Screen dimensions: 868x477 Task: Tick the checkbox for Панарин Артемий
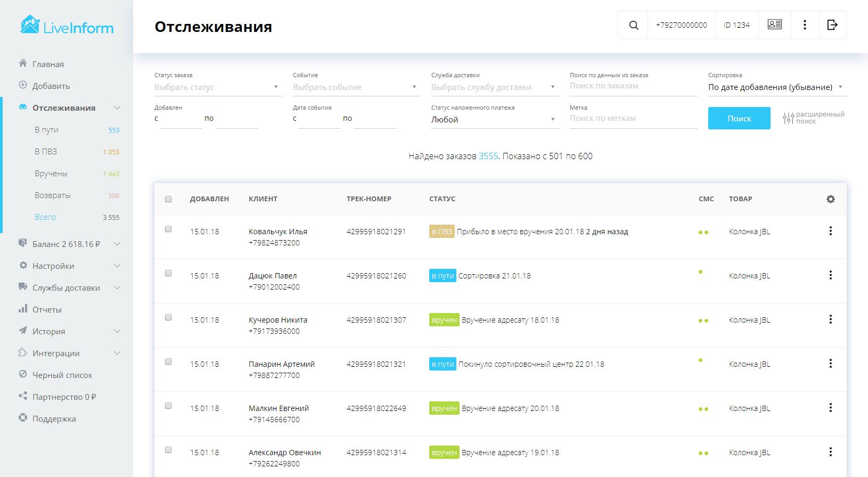pyautogui.click(x=168, y=361)
